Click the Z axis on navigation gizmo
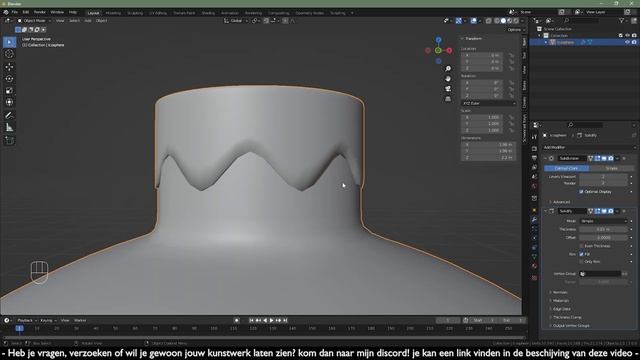Screen dimensions: 640x360 pos(438,40)
